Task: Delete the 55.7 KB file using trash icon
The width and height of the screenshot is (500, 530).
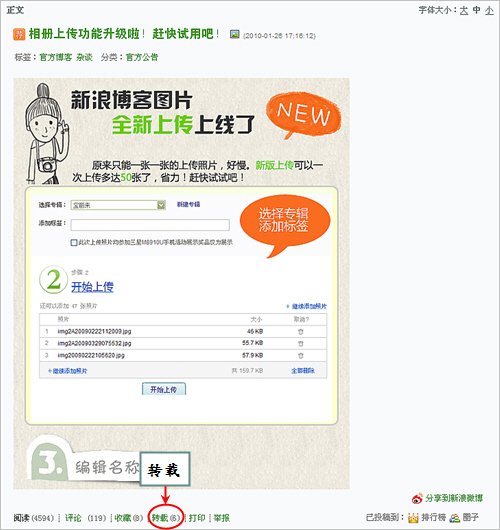Action: coord(301,344)
